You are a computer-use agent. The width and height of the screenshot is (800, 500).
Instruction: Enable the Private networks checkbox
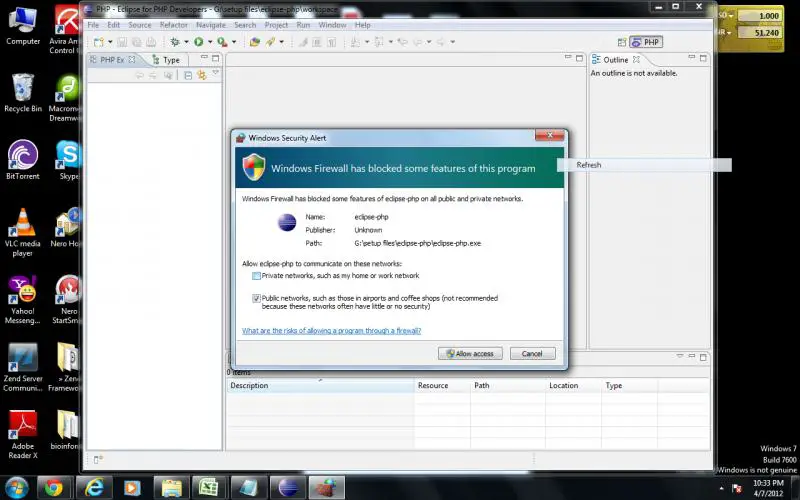[256, 276]
